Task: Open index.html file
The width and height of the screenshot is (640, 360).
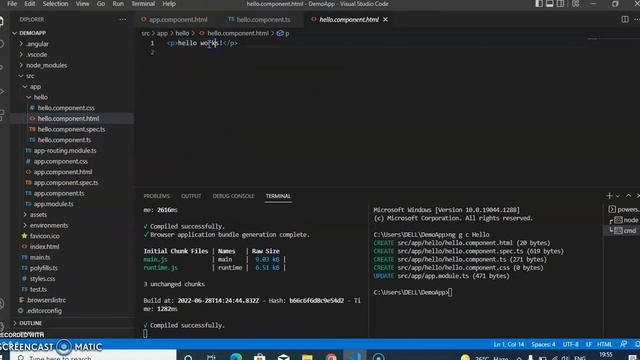Action: (x=44, y=247)
